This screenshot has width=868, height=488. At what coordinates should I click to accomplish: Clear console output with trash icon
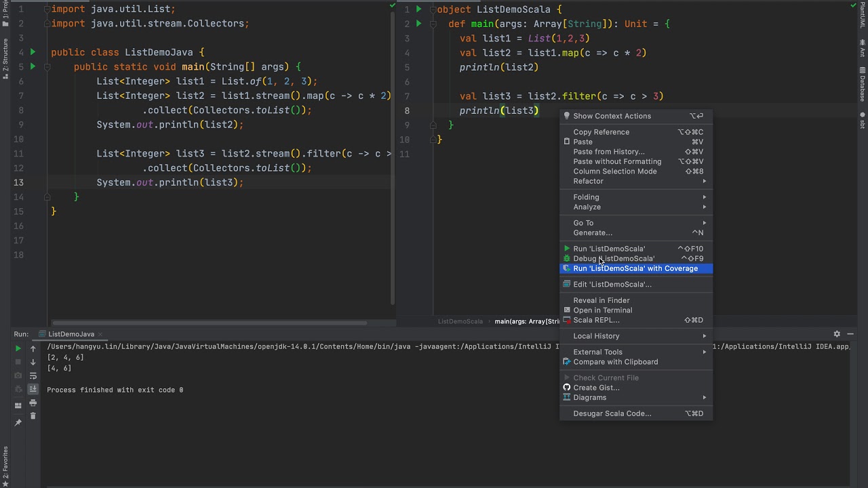coord(33,415)
